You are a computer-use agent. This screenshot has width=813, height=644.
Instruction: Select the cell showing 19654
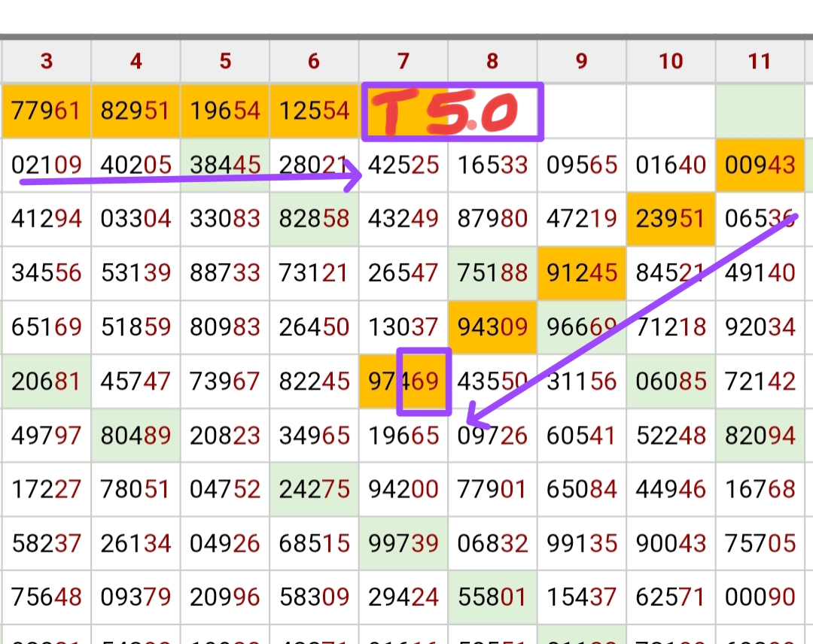tap(225, 111)
